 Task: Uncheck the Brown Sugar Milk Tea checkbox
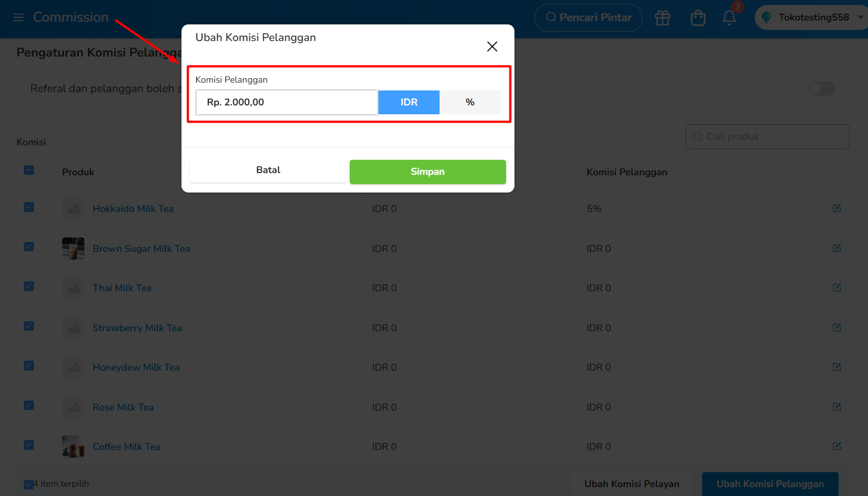pos(29,247)
